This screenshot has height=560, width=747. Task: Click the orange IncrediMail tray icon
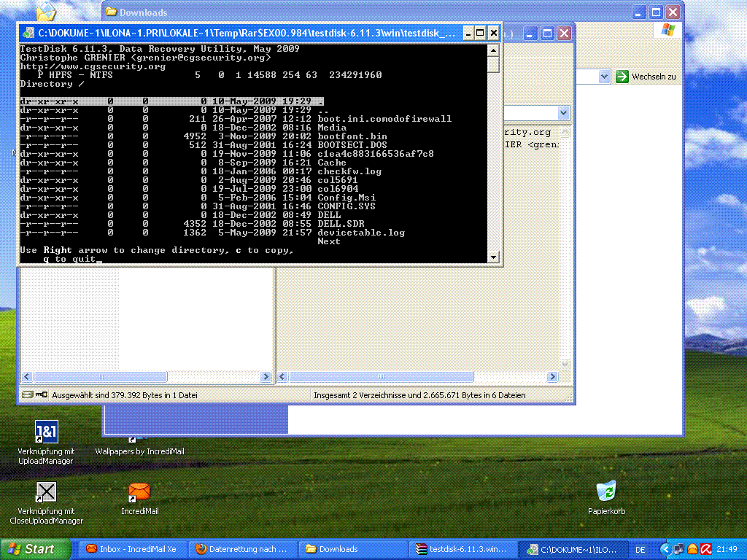click(693, 549)
